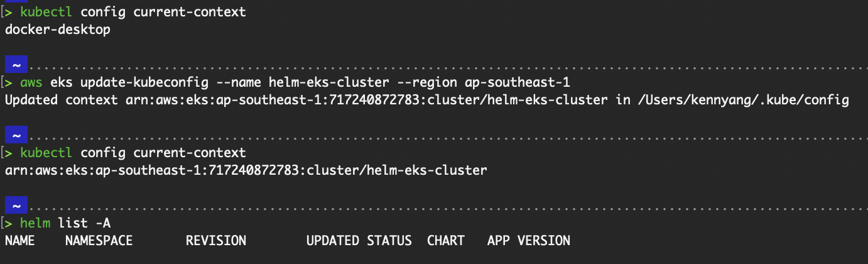Click the helm list -A command

click(65, 223)
